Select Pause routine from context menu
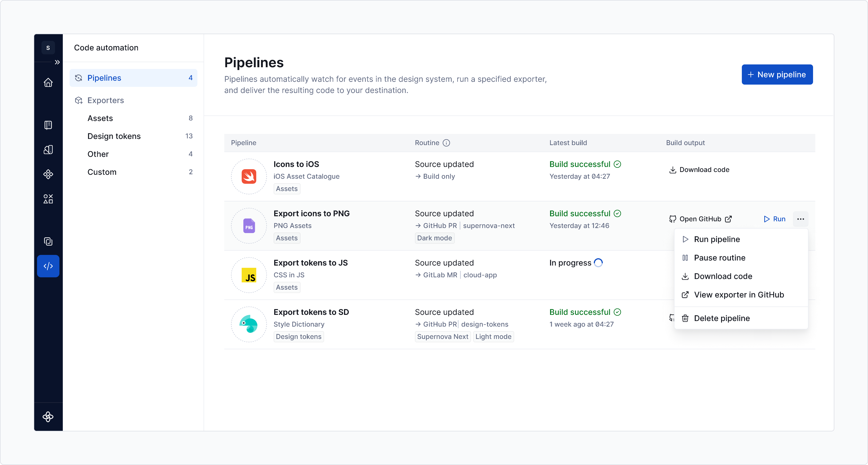This screenshot has height=465, width=868. tap(719, 258)
